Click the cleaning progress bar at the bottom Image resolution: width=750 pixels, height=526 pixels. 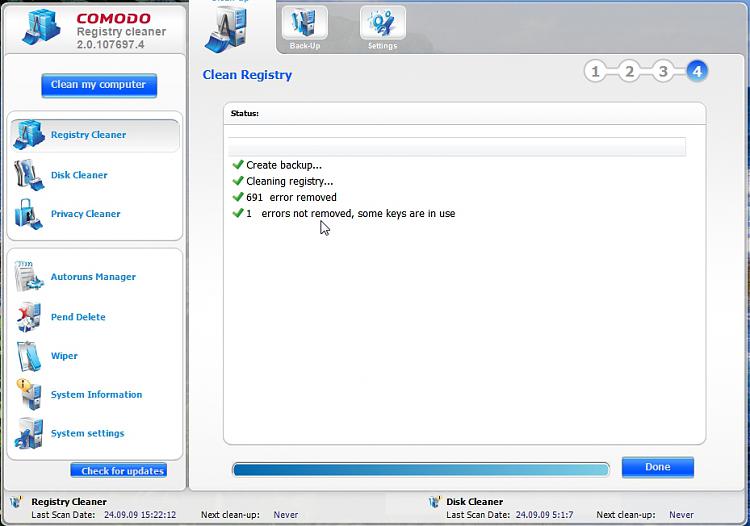point(421,470)
